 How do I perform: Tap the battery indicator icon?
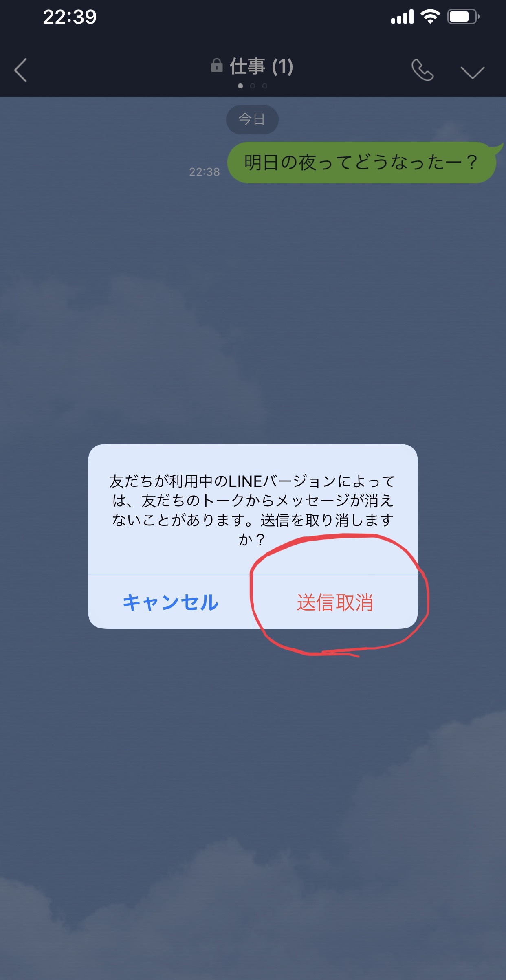[x=463, y=17]
